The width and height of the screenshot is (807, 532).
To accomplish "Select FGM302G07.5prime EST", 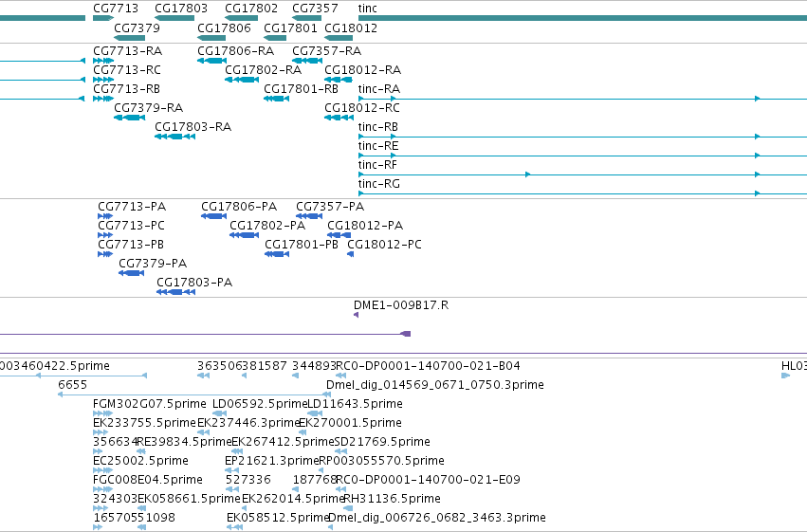I will pyautogui.click(x=149, y=404).
